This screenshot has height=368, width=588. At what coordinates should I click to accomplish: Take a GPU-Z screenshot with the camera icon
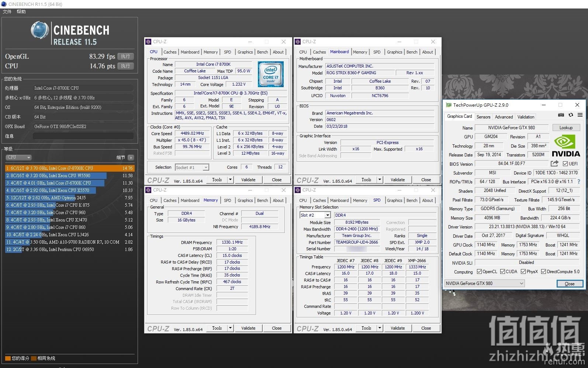click(x=561, y=115)
